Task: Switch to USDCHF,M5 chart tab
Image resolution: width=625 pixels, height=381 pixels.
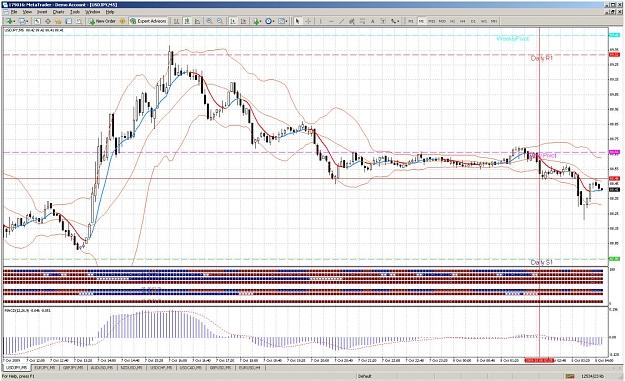Action: (161, 367)
